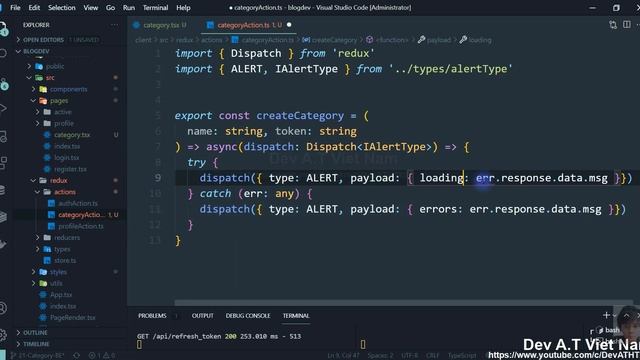Open Extensions view in activity bar
The height and width of the screenshot is (360, 640).
click(3, 162)
